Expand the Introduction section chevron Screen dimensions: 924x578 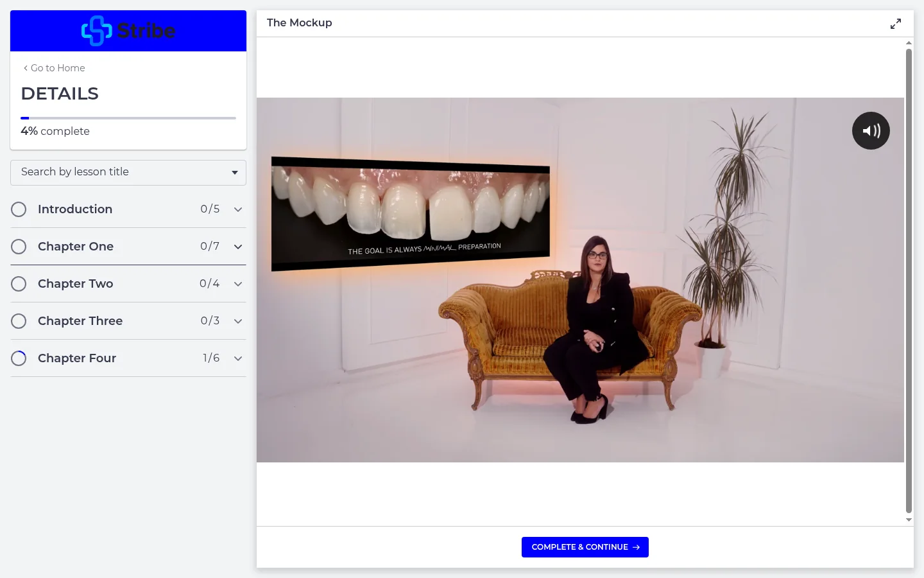click(238, 209)
